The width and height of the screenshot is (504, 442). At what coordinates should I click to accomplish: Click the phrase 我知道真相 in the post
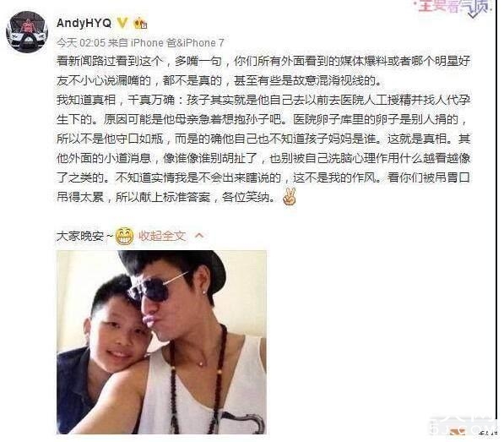click(86, 100)
